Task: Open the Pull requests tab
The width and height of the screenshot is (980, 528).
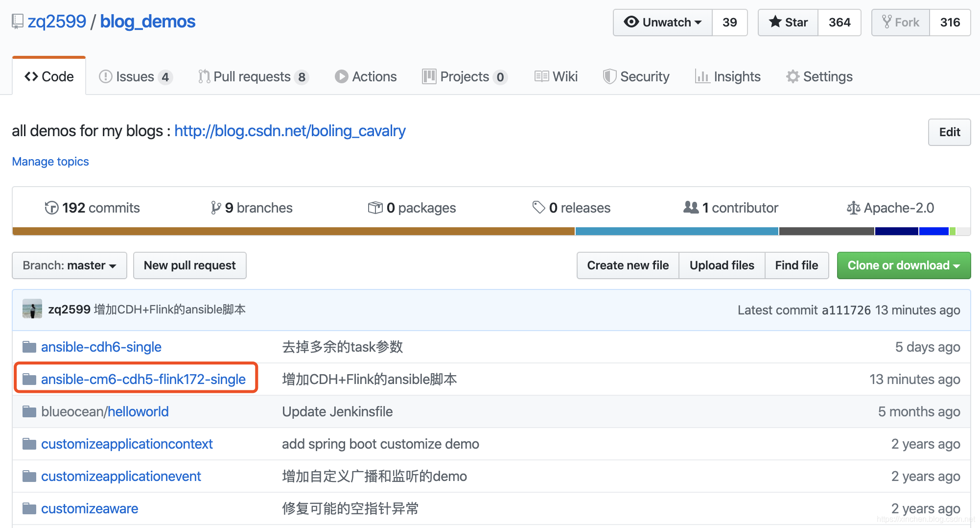Action: (x=254, y=76)
